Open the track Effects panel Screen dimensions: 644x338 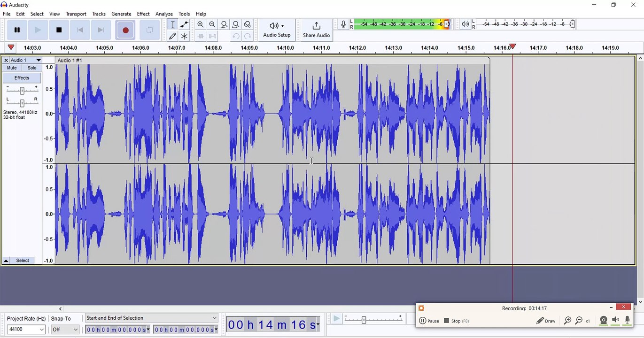pos(22,78)
